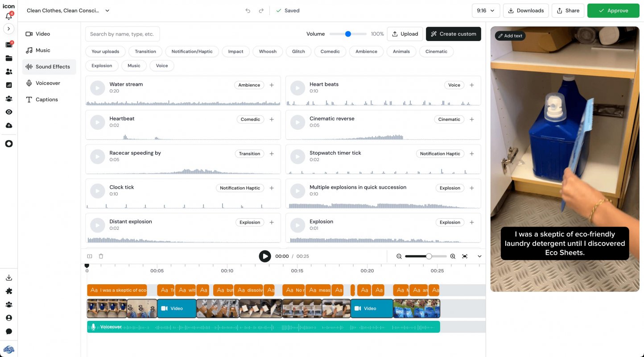The image size is (644, 357).
Task: Zoom out the timeline with minus magnifier
Action: [x=399, y=256]
